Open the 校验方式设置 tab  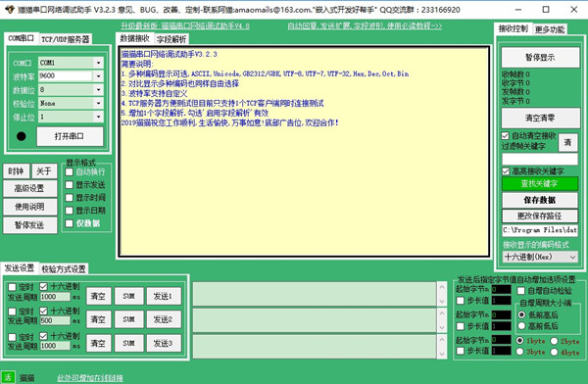64,268
